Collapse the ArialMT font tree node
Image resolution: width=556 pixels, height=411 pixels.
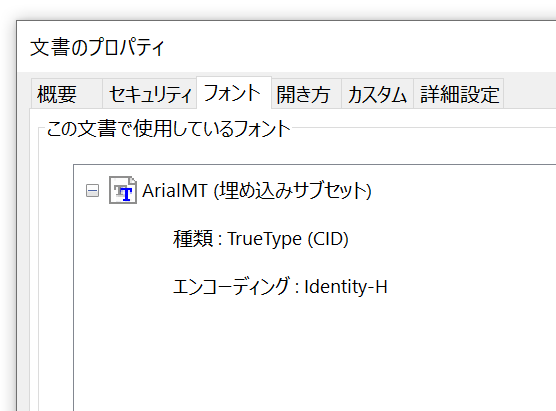coord(93,191)
